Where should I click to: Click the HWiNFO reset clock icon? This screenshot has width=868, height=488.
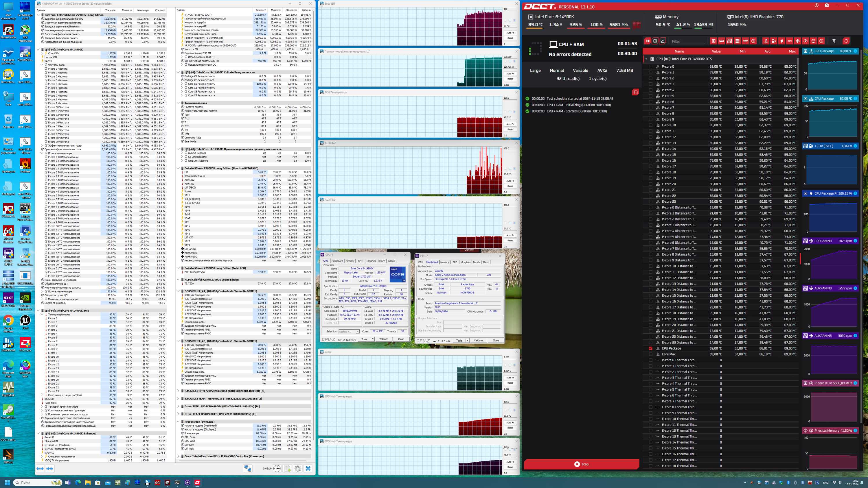[x=277, y=468]
